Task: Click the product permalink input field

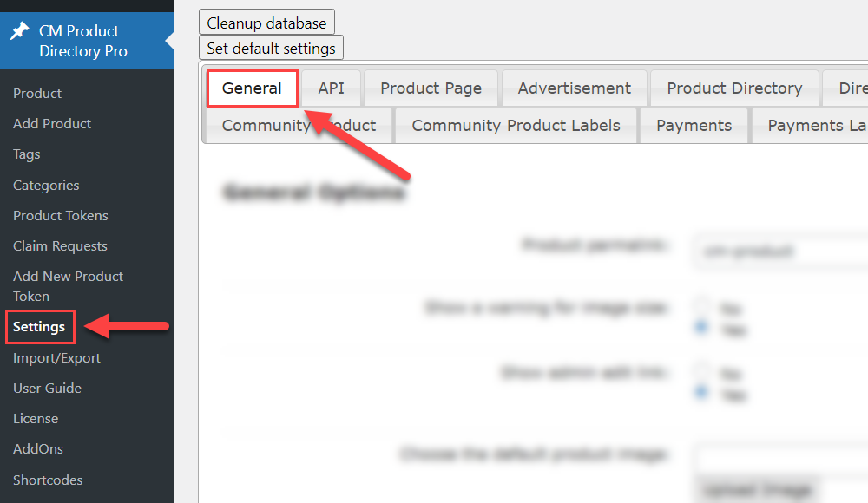Action: 780,251
